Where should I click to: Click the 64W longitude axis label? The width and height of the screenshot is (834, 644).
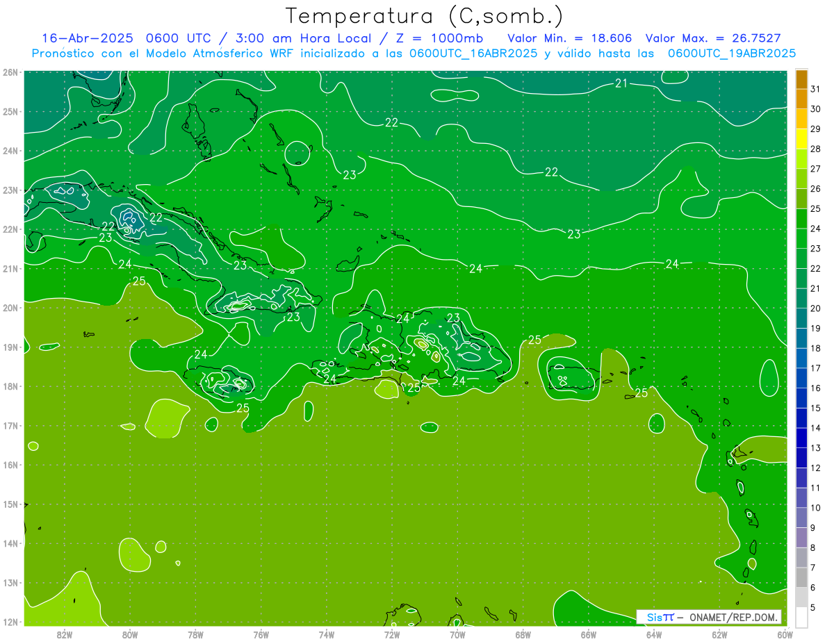[654, 634]
